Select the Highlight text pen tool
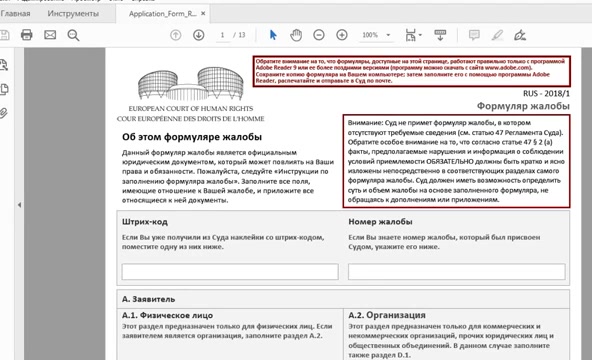 click(x=497, y=35)
